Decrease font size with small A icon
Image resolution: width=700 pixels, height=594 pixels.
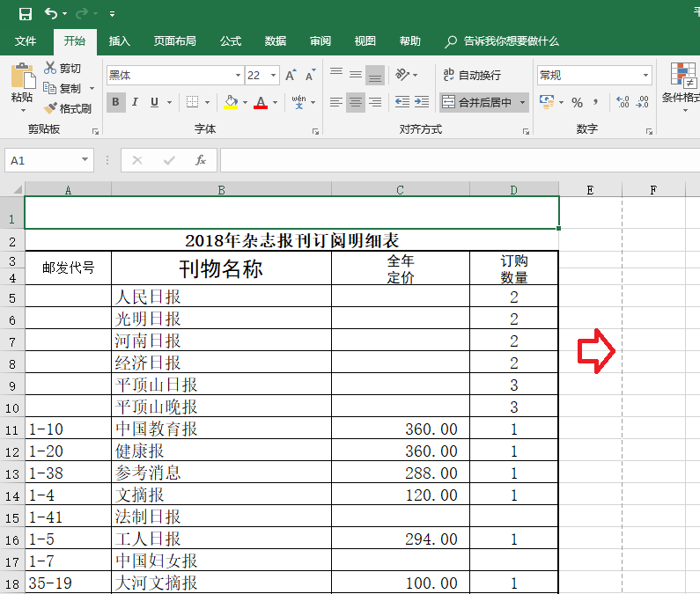(310, 75)
